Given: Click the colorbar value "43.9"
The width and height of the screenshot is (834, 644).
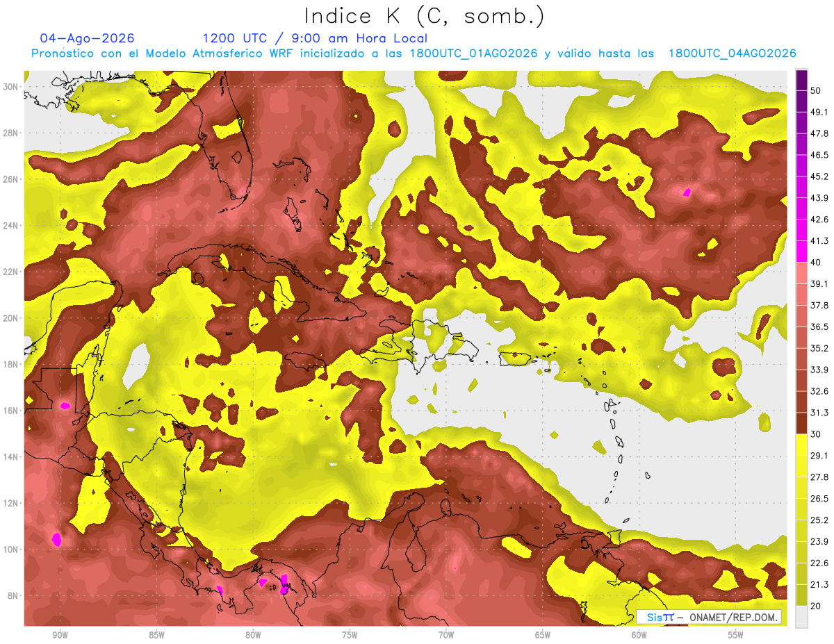Looking at the screenshot, I should coord(819,198).
